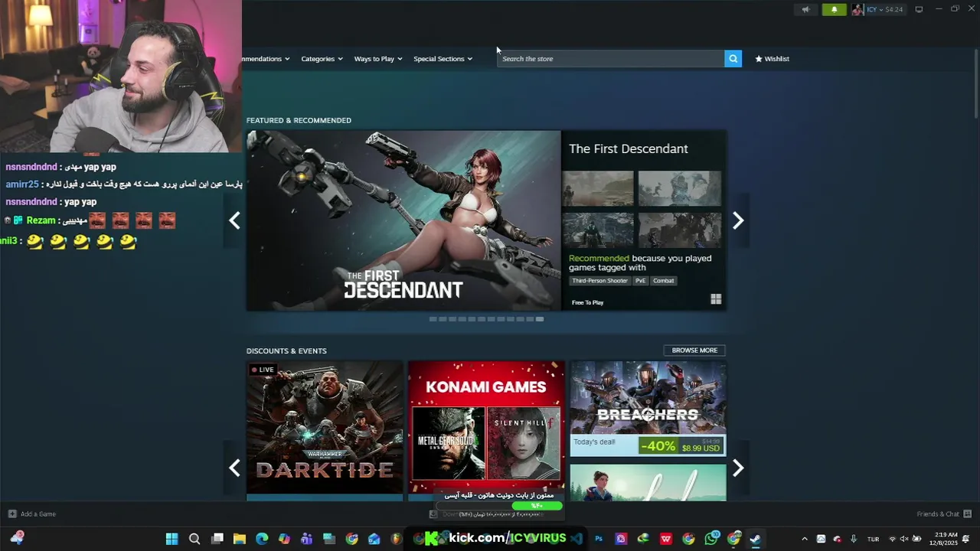Click the DISCOUNTS & EVENTS heading

click(286, 350)
